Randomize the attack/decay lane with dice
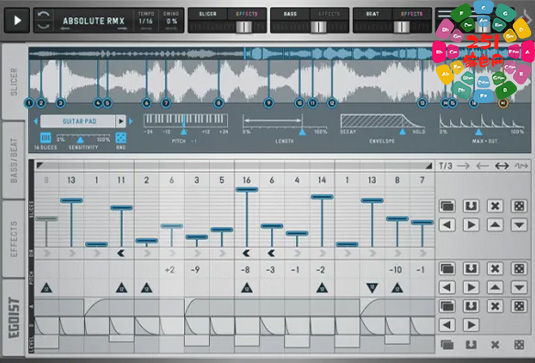Viewport: 535px width, 363px height. (x=519, y=306)
